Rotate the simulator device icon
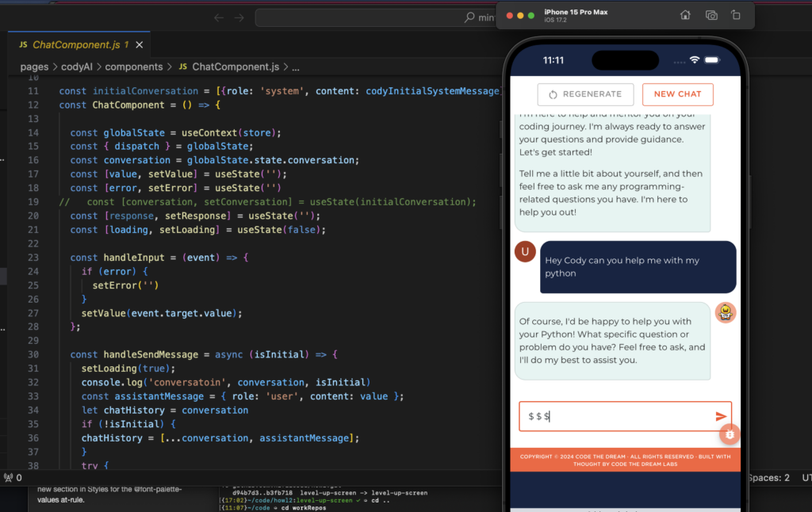The image size is (812, 512). click(x=736, y=15)
